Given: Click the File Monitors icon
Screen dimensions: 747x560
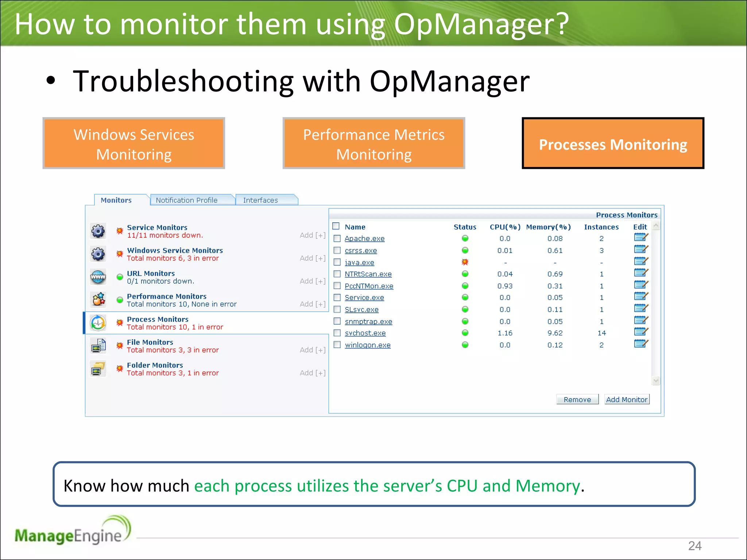Looking at the screenshot, I should point(98,346).
